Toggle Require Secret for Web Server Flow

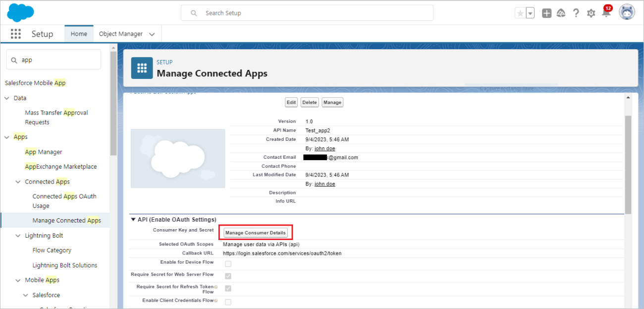[228, 276]
